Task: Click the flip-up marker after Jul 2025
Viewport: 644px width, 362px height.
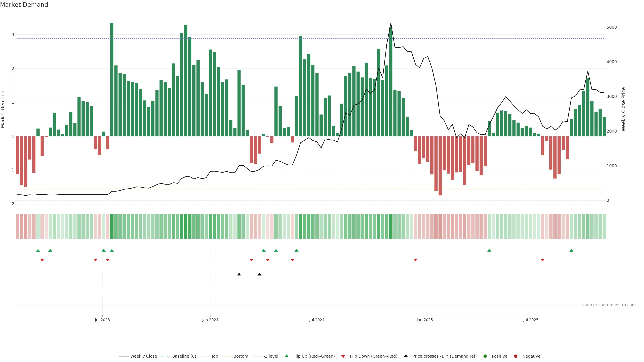Action: [x=571, y=250]
